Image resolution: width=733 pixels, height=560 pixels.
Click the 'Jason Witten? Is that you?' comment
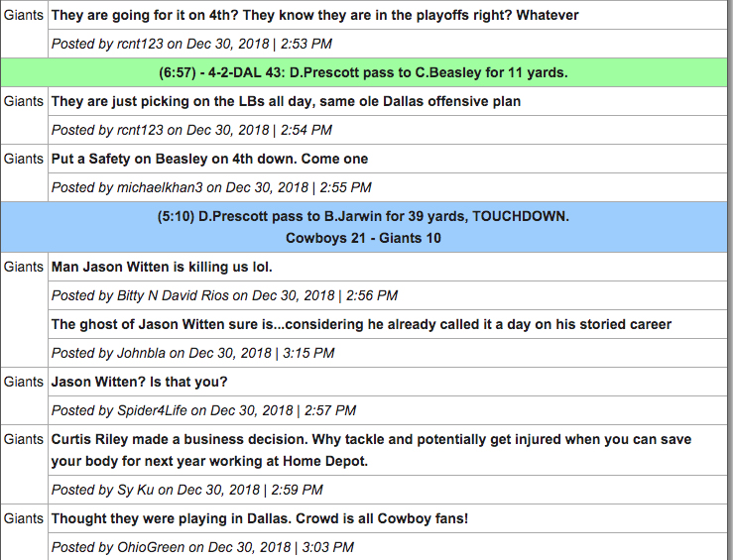click(139, 382)
